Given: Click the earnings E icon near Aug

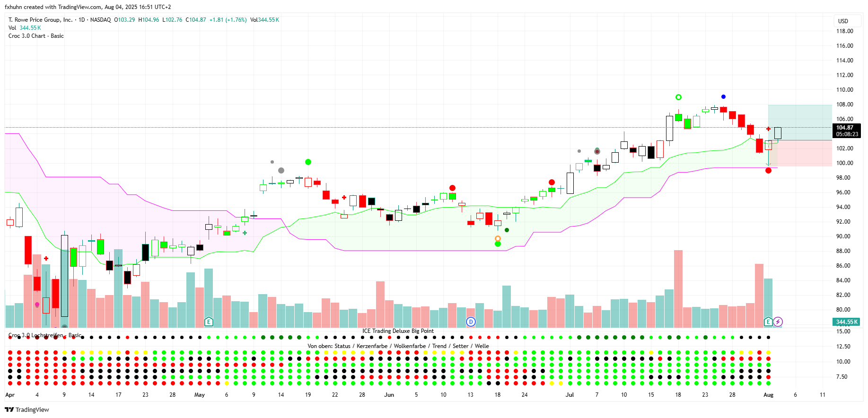Looking at the screenshot, I should tap(768, 322).
